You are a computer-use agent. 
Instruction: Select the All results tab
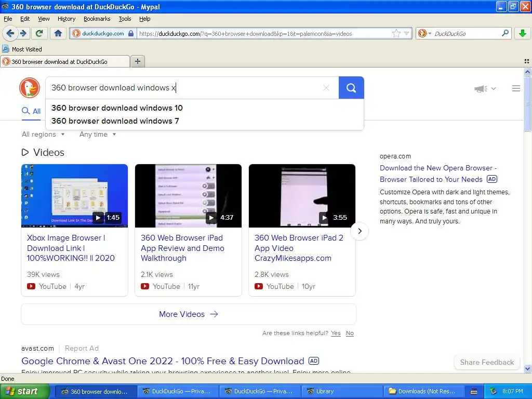pyautogui.click(x=31, y=111)
